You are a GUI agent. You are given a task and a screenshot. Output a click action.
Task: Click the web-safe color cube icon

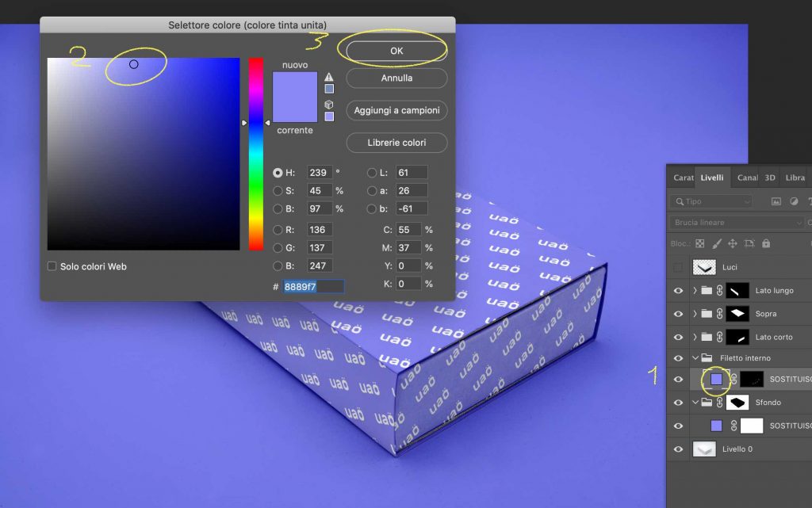329,105
